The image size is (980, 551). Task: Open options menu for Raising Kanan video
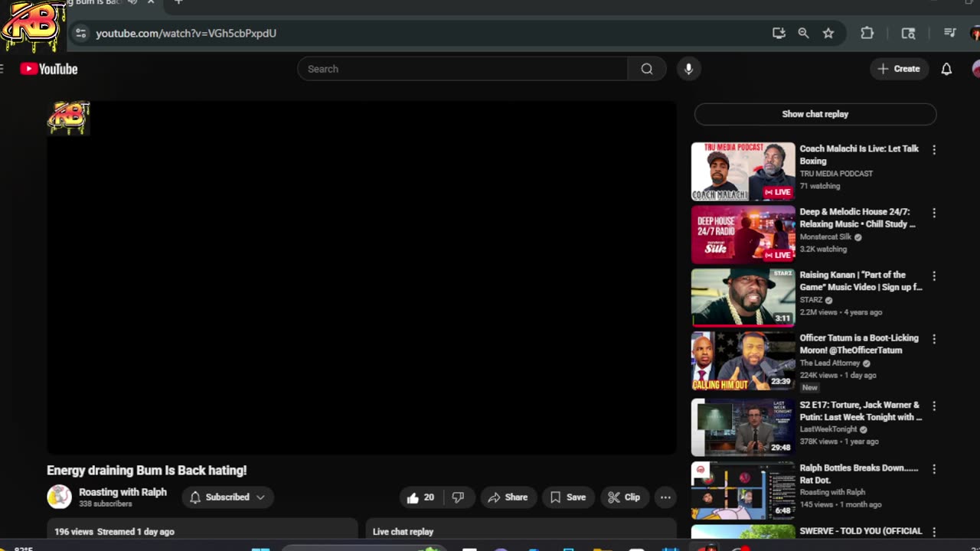[933, 275]
